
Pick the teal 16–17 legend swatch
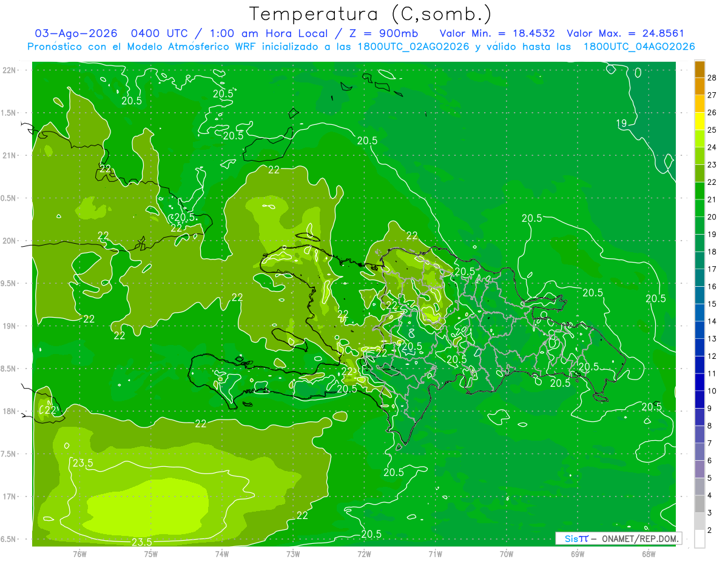(699, 278)
